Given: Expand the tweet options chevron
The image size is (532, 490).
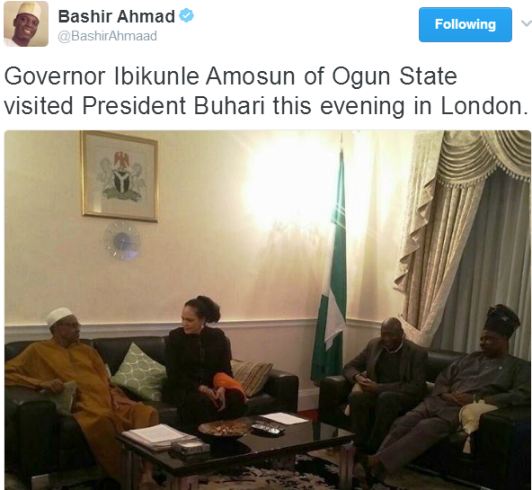Looking at the screenshot, I should coord(526,23).
